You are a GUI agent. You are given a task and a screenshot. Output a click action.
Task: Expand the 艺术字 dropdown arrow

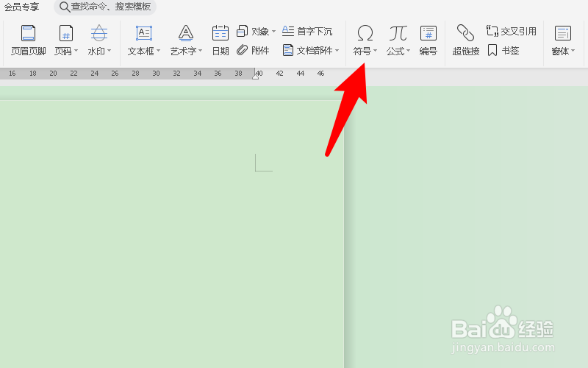[x=200, y=50]
